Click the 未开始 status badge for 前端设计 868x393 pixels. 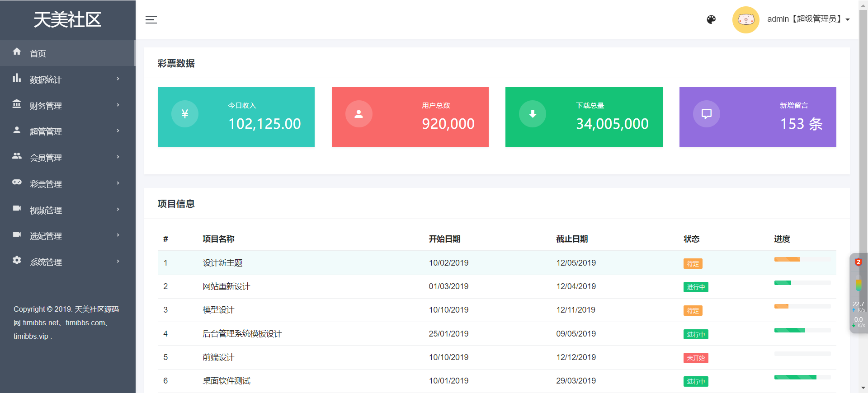(x=695, y=358)
